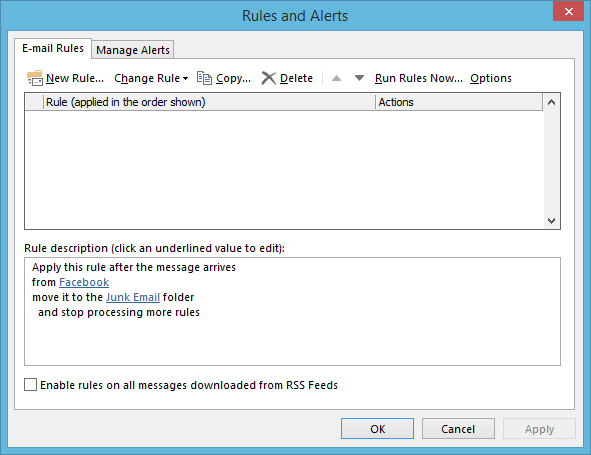Click the Cancel button
Image resolution: width=591 pixels, height=455 pixels.
coord(458,429)
